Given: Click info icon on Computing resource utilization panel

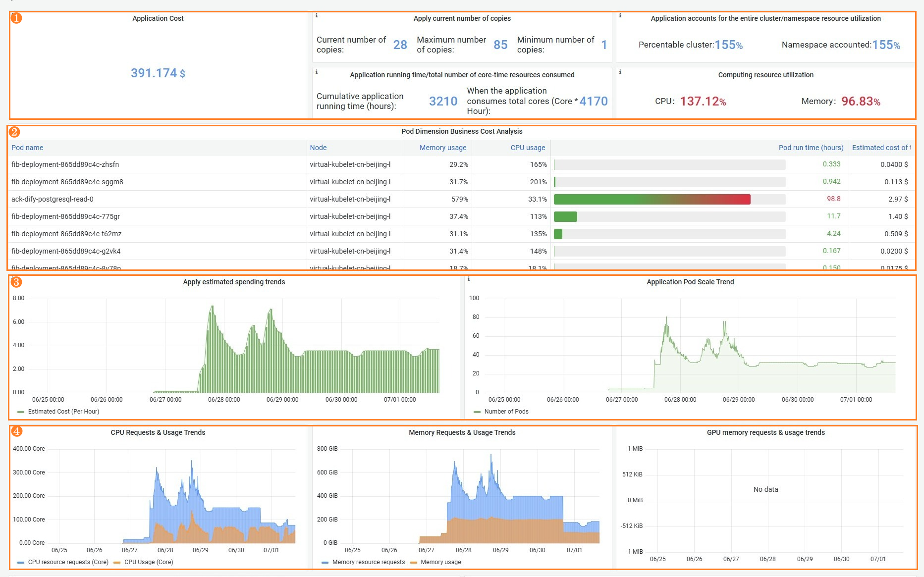Looking at the screenshot, I should coord(620,72).
